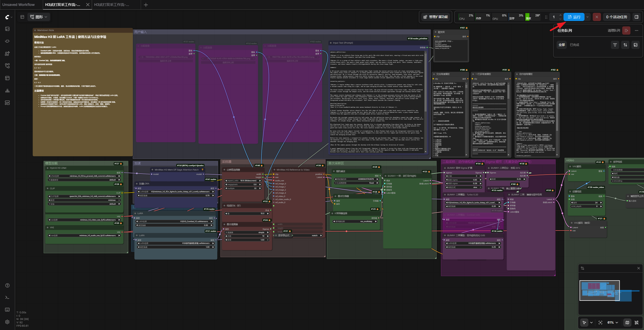Select the 全部 tab in queue panel
The height and width of the screenshot is (330, 644).
(x=562, y=45)
